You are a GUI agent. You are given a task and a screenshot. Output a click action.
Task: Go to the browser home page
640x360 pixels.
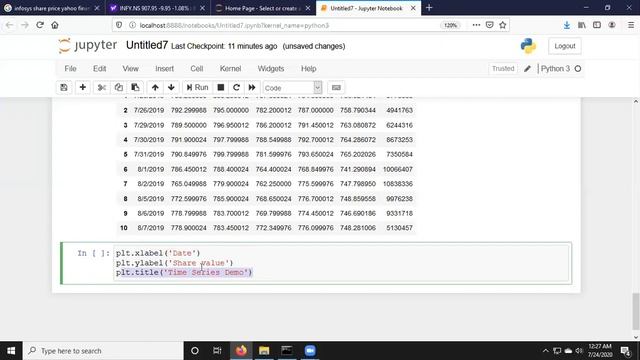[55, 25]
